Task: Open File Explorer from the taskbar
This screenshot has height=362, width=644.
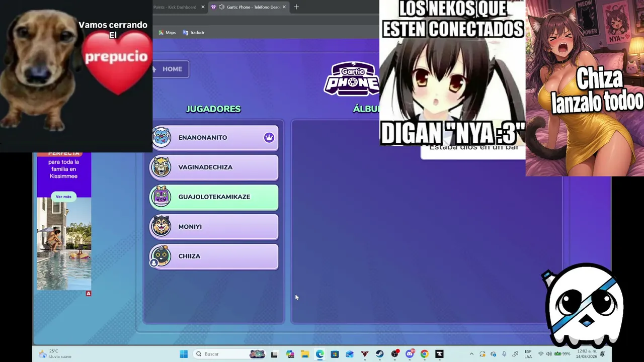Action: tap(305, 354)
